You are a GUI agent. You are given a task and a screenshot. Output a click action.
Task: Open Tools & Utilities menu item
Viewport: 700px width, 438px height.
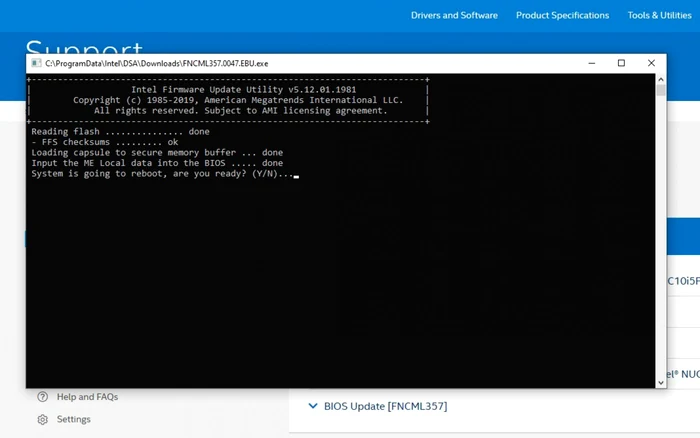click(659, 15)
